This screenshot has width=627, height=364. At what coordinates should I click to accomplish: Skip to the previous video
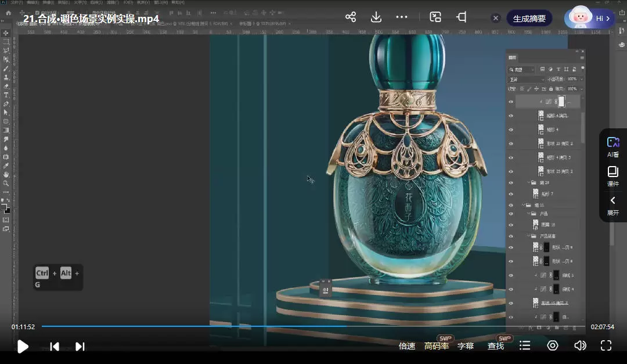click(55, 347)
